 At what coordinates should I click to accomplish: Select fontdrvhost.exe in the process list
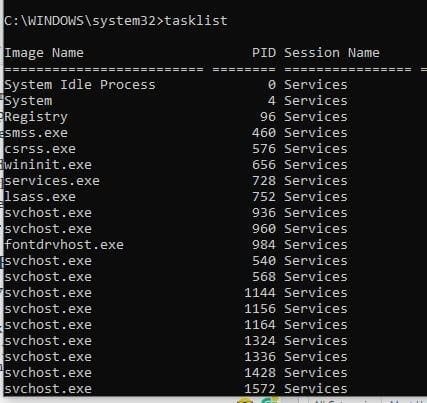pyautogui.click(x=64, y=245)
